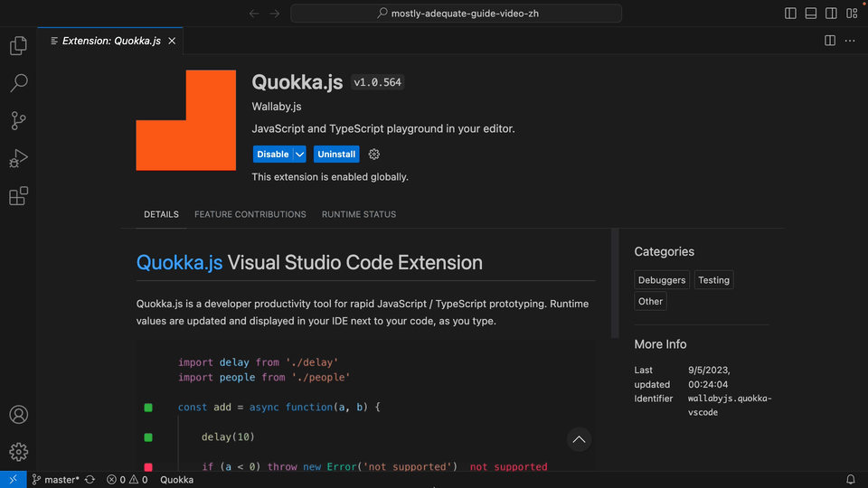The height and width of the screenshot is (488, 868).
Task: Go back with the navigation arrow
Action: (254, 14)
